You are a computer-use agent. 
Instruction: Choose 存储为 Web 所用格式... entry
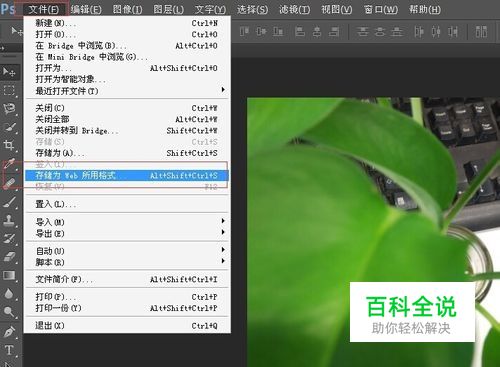(x=127, y=175)
